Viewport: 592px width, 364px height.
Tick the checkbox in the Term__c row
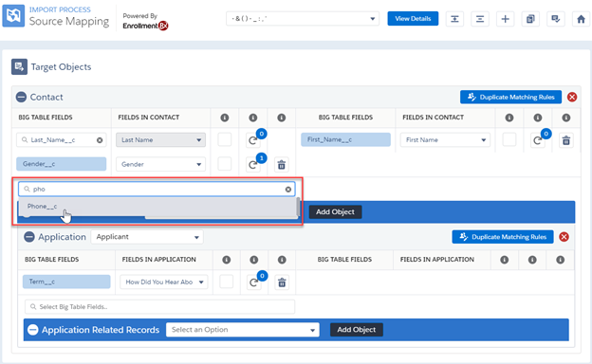click(x=226, y=282)
